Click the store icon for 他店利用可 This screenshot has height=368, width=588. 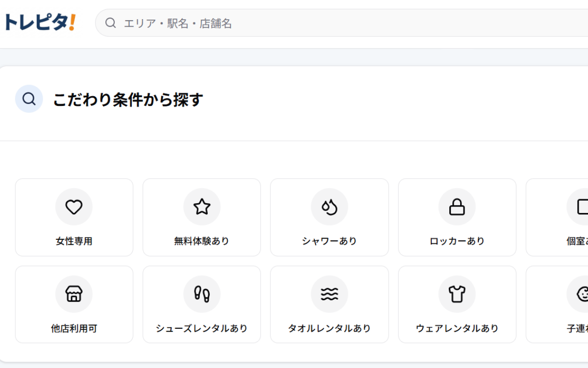(74, 294)
